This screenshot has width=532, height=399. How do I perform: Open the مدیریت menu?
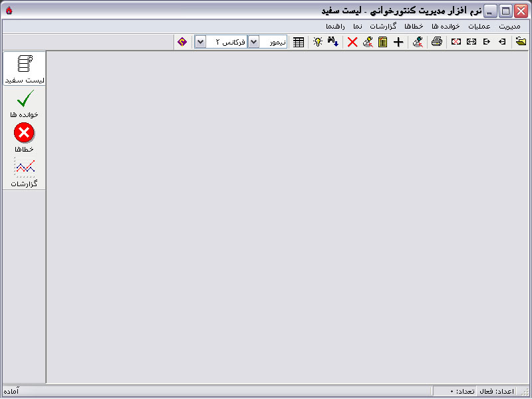click(509, 26)
